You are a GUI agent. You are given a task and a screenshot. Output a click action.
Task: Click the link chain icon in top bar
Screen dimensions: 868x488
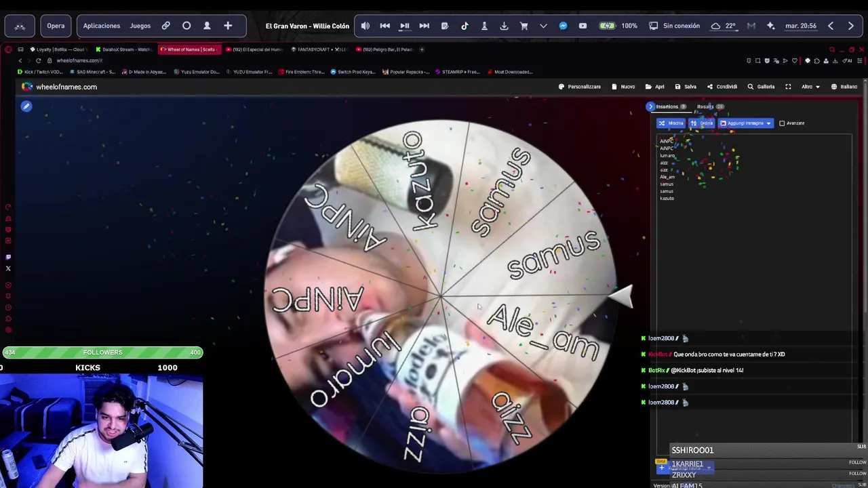click(165, 26)
